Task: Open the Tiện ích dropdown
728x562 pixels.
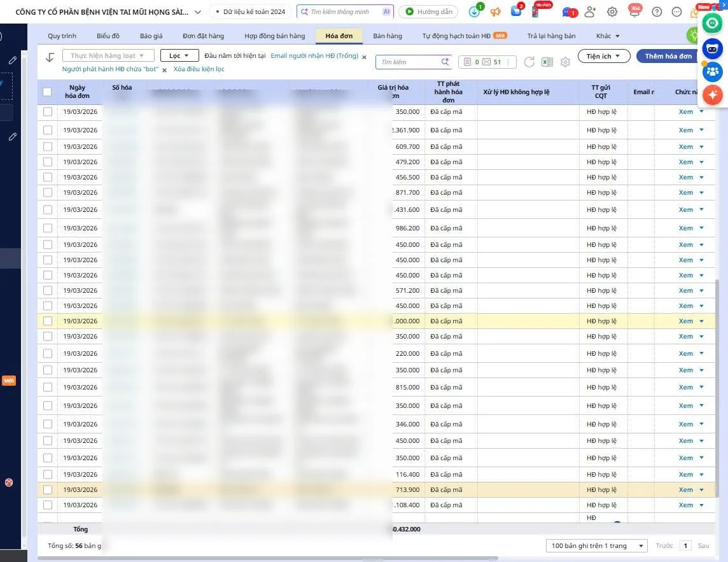Action: point(603,56)
